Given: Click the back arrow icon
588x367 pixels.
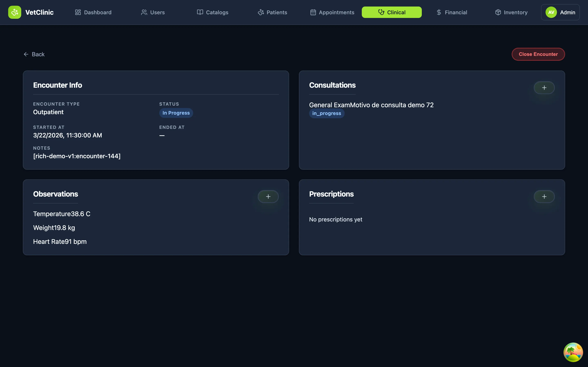Looking at the screenshot, I should pyautogui.click(x=26, y=54).
